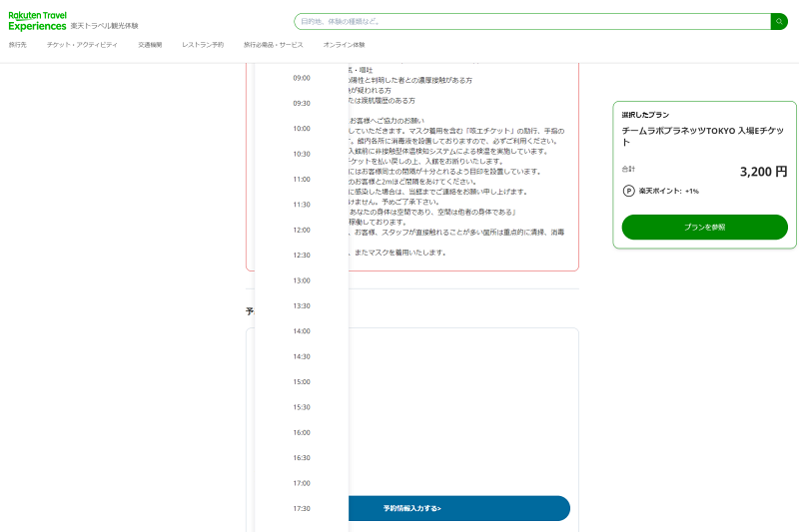Select 13:00 in the time dropdown
The width and height of the screenshot is (799, 532).
click(302, 280)
